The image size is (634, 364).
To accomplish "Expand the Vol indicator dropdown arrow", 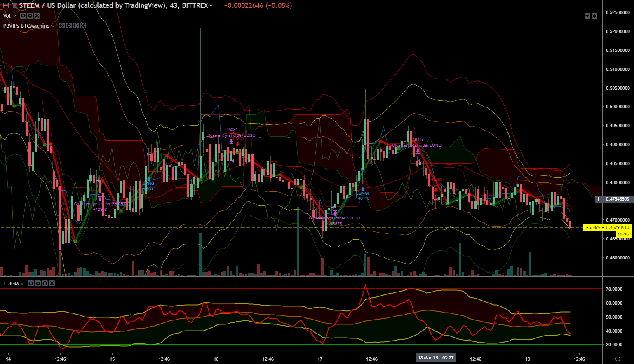I will (x=14, y=16).
